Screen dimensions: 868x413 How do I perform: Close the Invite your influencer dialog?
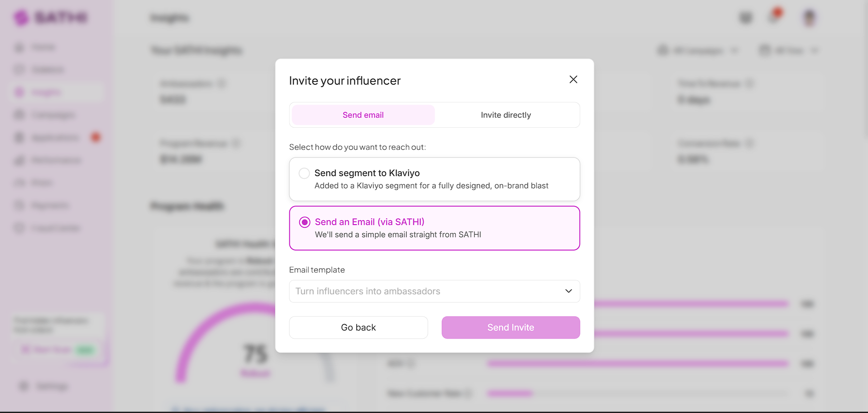coord(573,80)
